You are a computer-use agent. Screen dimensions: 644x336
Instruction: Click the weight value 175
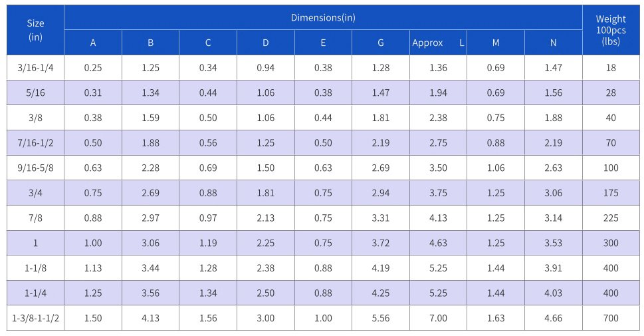click(610, 193)
